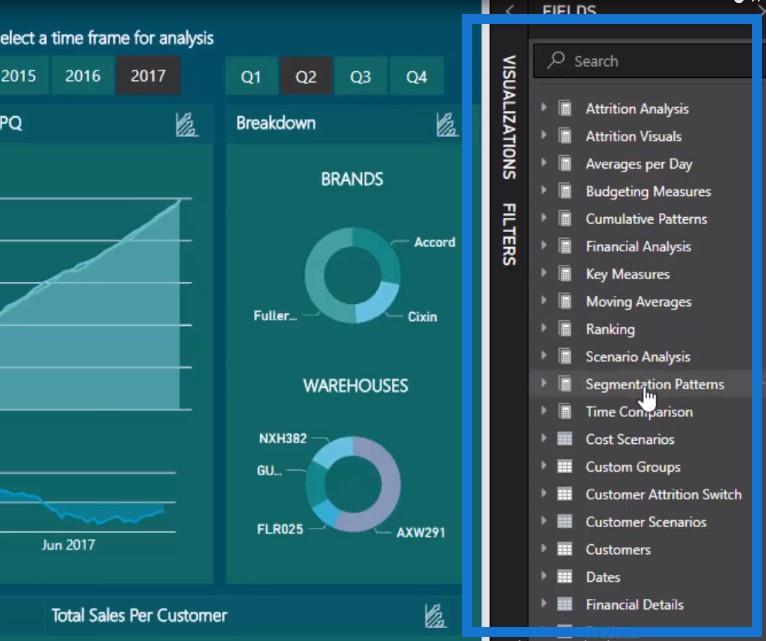Click the Attrition Analysis measure-table icon
Viewport: 766px width, 641px height.
[x=565, y=108]
